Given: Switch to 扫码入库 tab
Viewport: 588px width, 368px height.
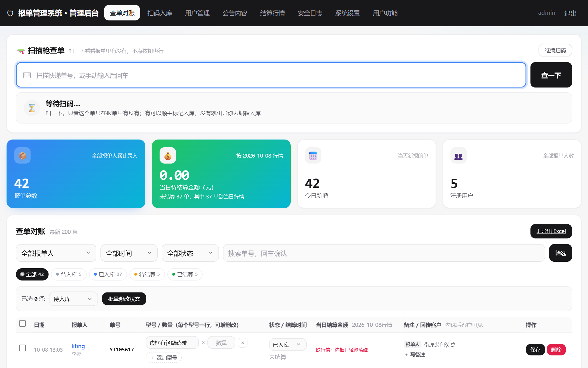Looking at the screenshot, I should point(160,13).
